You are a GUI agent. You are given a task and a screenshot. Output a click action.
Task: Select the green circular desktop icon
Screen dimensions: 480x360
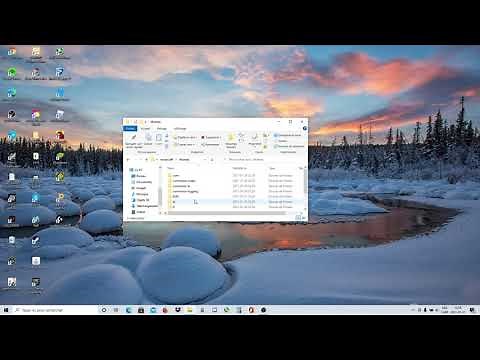pos(12,72)
